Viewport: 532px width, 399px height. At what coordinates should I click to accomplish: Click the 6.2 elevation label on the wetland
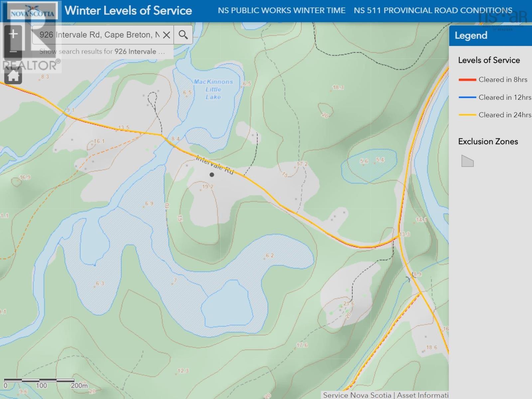270,255
